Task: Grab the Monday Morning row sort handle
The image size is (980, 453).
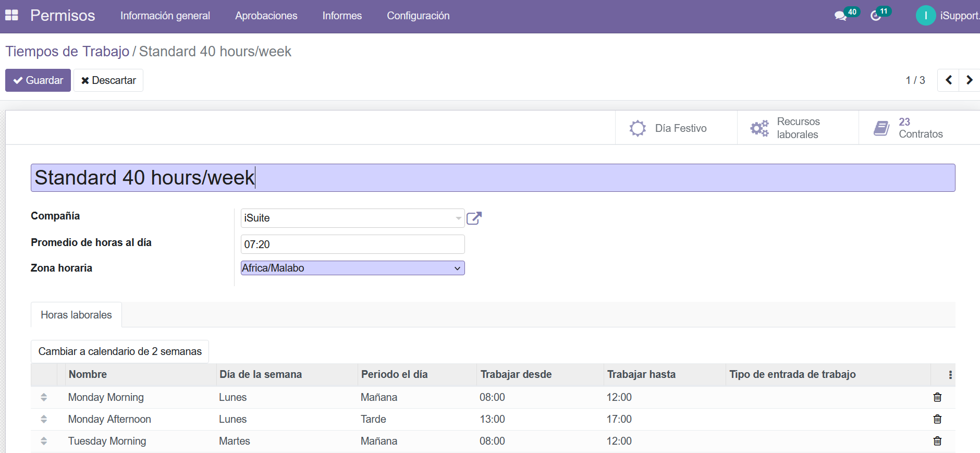Action: 44,397
